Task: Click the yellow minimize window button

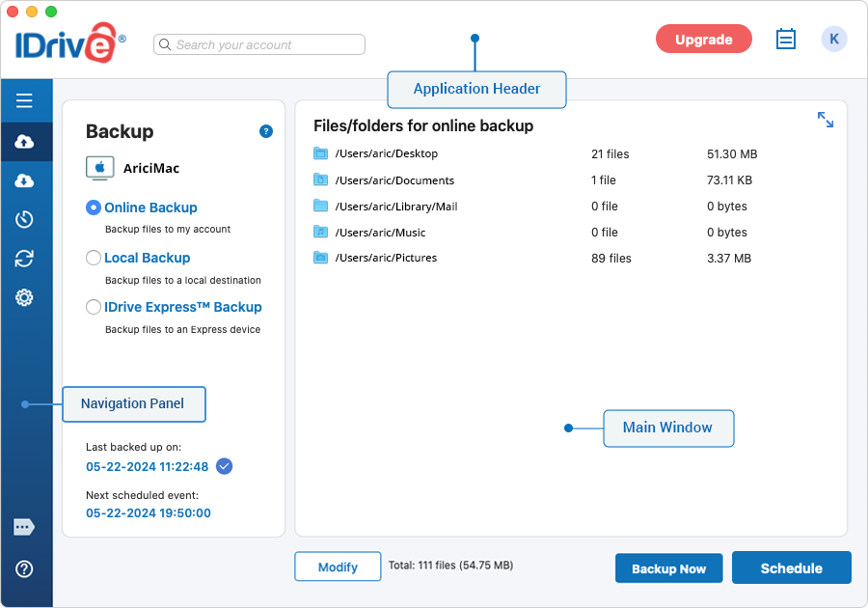Action: click(32, 11)
